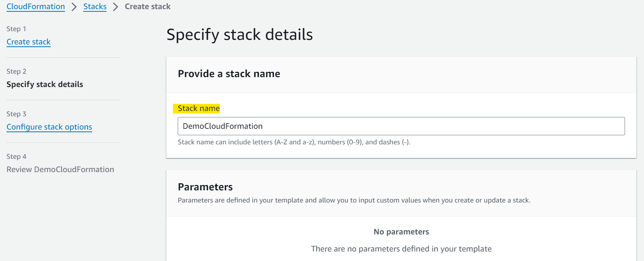Open the Step 1 Create stack link
644x261 pixels.
29,42
